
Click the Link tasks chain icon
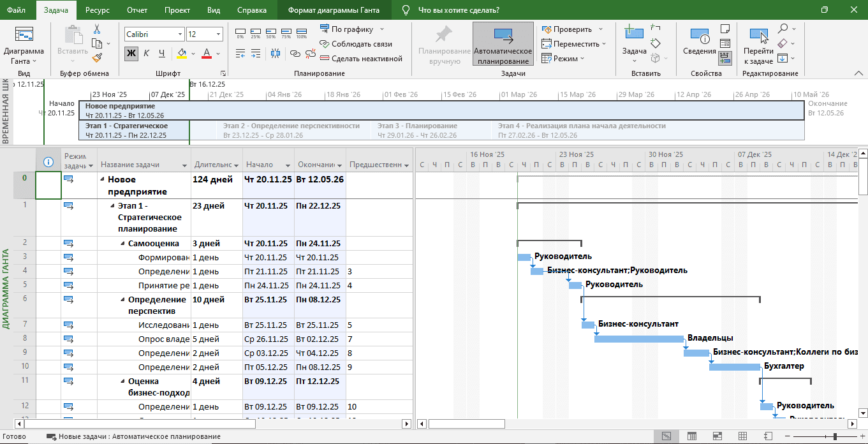[x=295, y=55]
